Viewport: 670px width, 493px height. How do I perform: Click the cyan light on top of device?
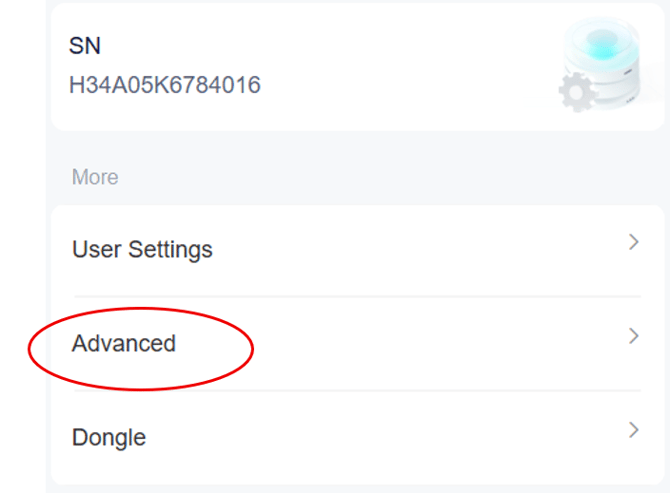[603, 44]
